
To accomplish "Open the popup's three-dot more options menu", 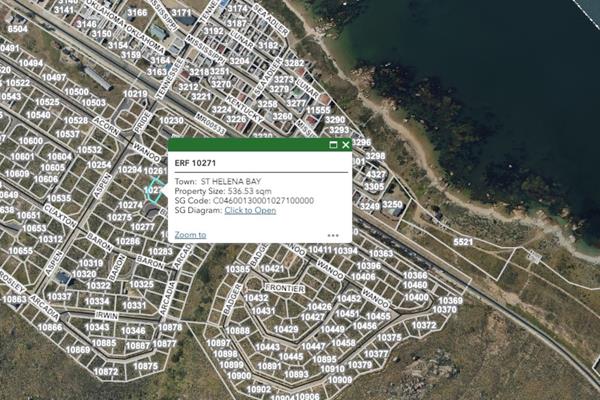I will coord(332,236).
